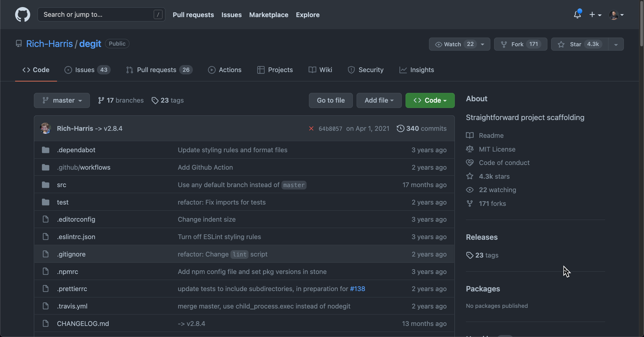Expand the Star lists dropdown arrow
The image size is (644, 337).
[616, 44]
